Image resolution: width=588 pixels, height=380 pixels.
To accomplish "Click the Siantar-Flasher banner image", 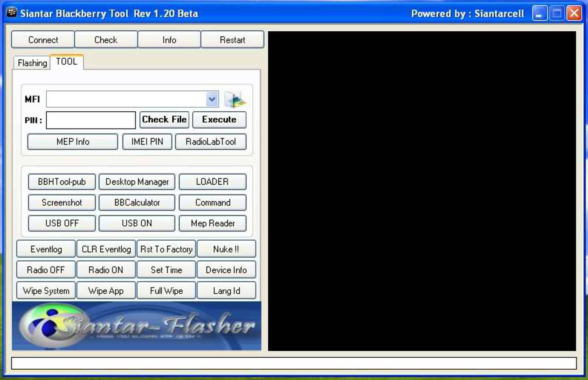I will pos(137,326).
